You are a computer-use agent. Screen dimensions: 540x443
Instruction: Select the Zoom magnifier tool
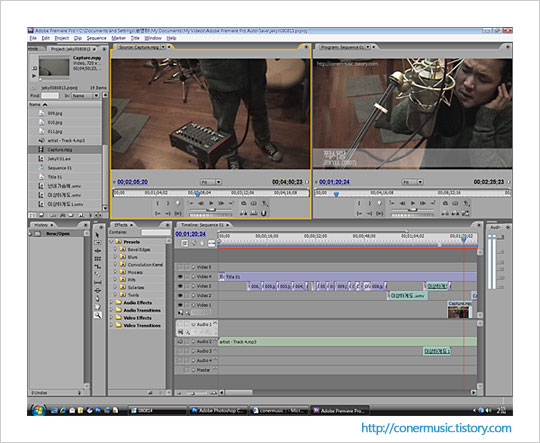98,315
